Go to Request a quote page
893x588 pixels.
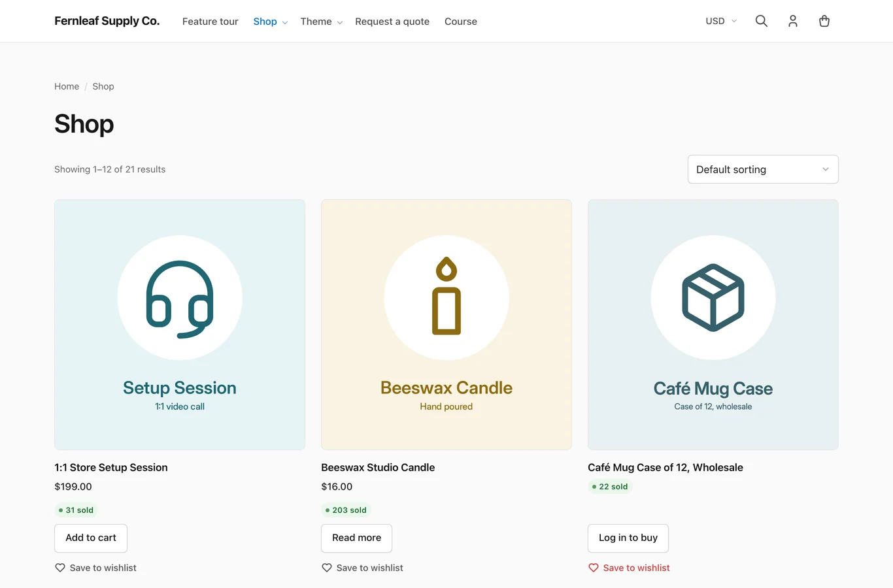click(x=392, y=22)
